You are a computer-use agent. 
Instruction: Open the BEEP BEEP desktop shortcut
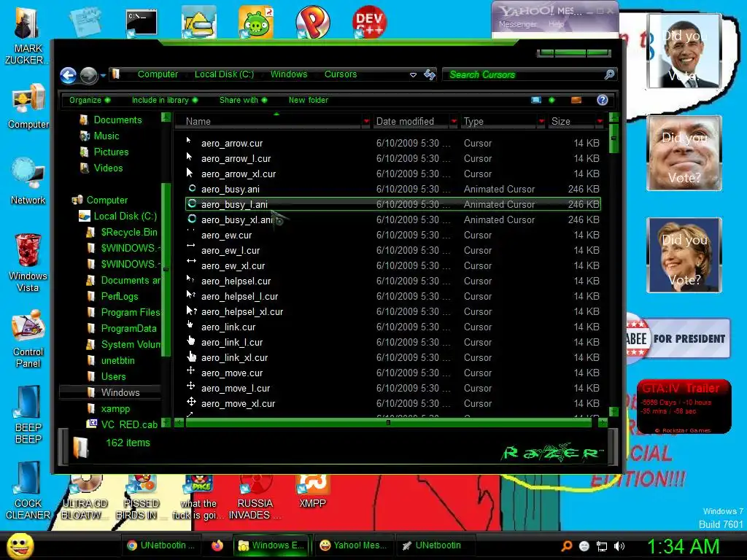pos(28,414)
